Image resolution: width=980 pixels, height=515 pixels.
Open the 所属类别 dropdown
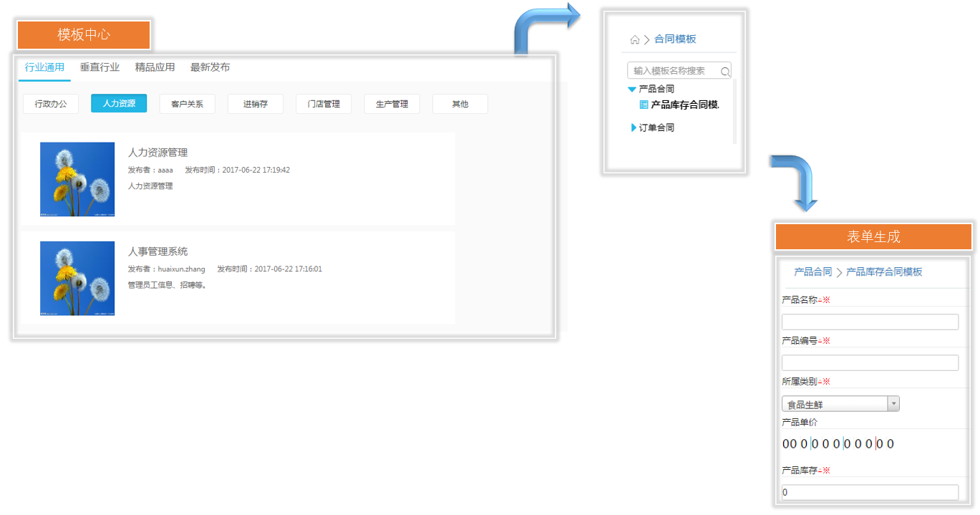click(x=893, y=404)
